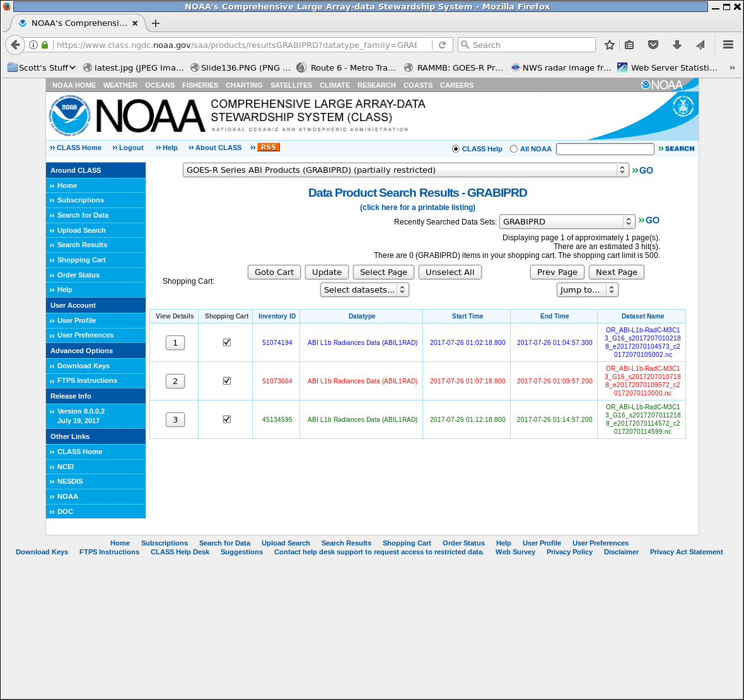The width and height of the screenshot is (744, 700).
Task: Open the Privacy Policy footer link
Action: coord(569,552)
